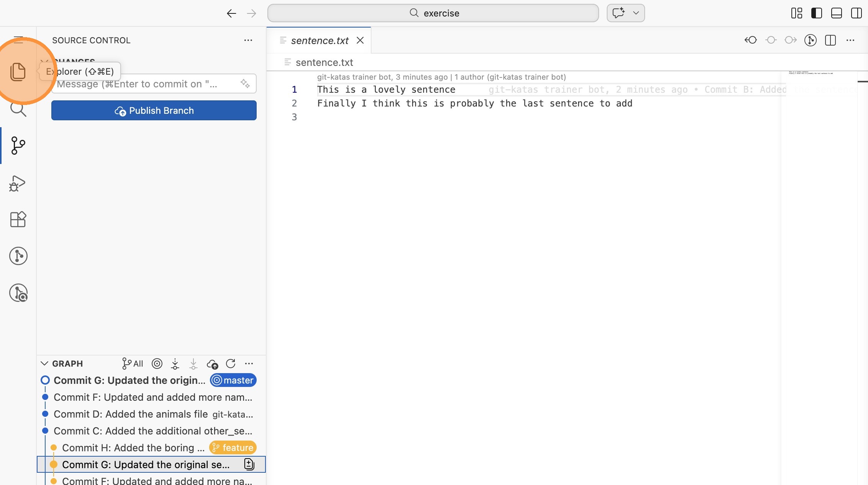Screen dimensions: 868x485
Task: Collapse the GRAPH section
Action: pos(44,364)
